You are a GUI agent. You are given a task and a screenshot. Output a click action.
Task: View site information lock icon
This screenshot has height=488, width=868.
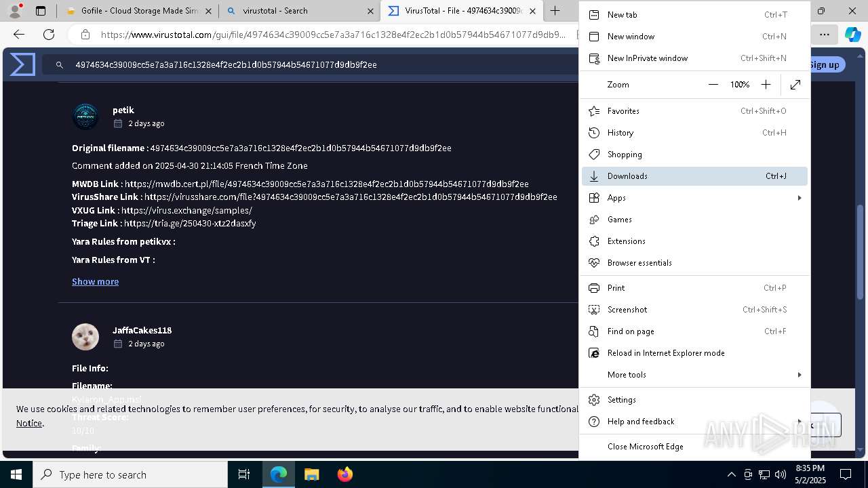[85, 35]
